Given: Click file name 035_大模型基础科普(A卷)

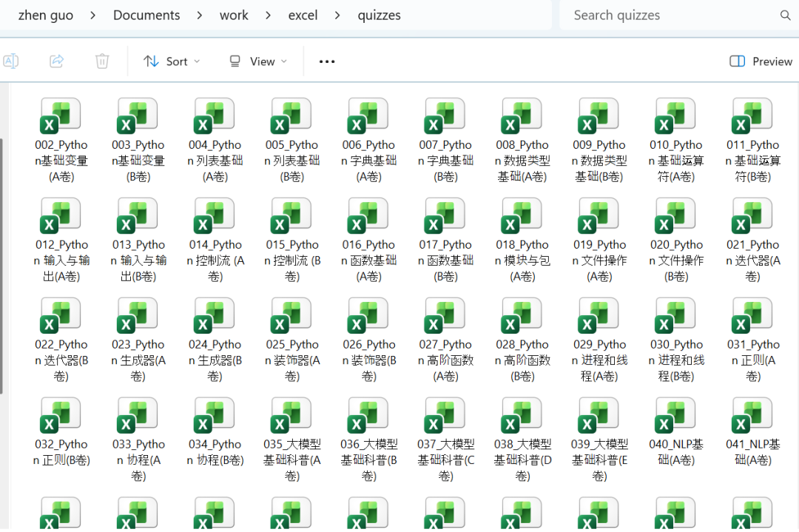Looking at the screenshot, I should coord(292,460).
